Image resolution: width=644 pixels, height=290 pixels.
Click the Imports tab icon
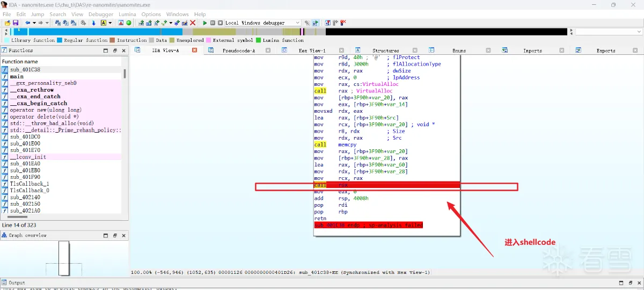[505, 50]
